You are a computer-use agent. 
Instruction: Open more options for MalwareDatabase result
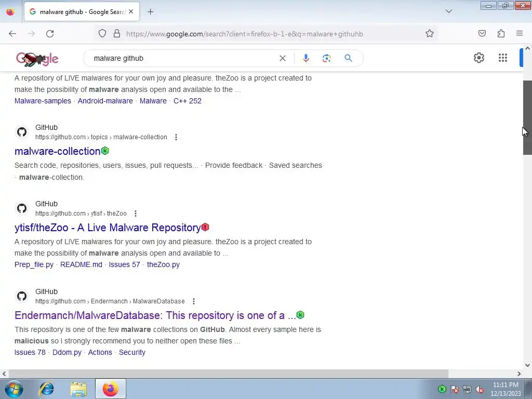[193, 301]
